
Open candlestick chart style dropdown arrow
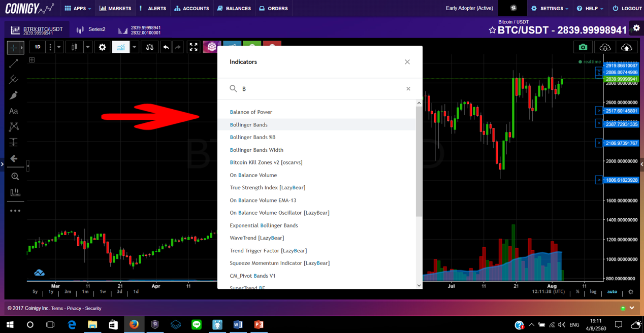pyautogui.click(x=88, y=47)
